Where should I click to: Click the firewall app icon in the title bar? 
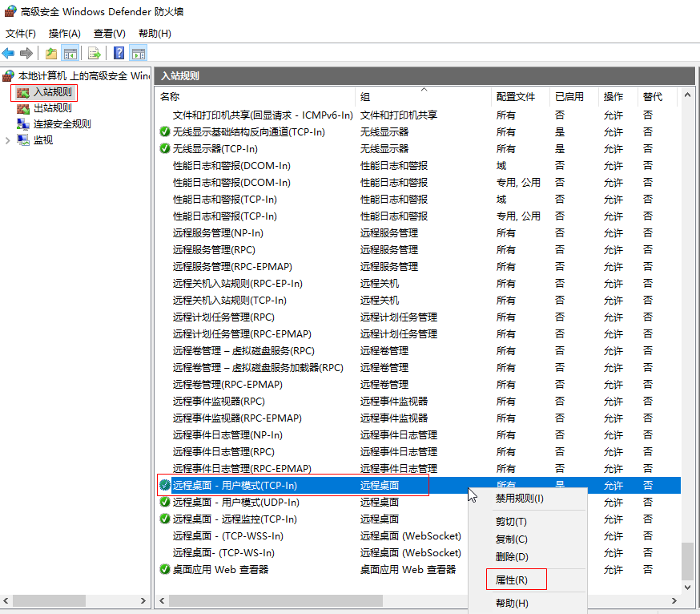click(x=10, y=11)
